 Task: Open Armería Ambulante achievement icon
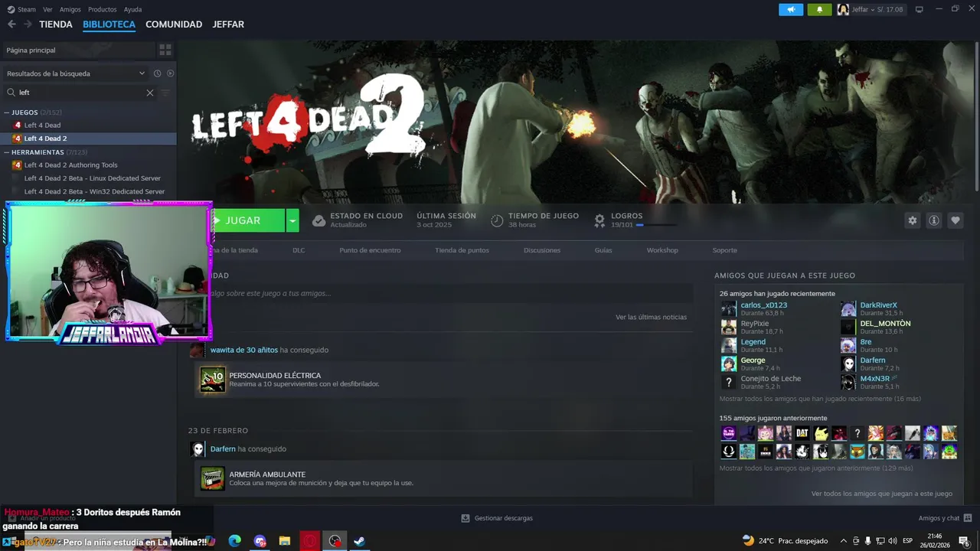tap(213, 478)
